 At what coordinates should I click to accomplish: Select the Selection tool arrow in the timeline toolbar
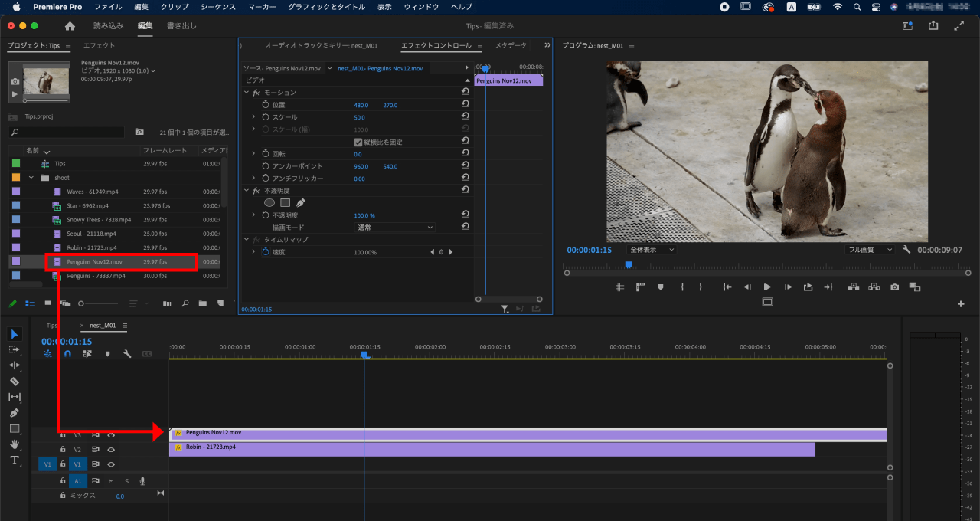coord(15,334)
